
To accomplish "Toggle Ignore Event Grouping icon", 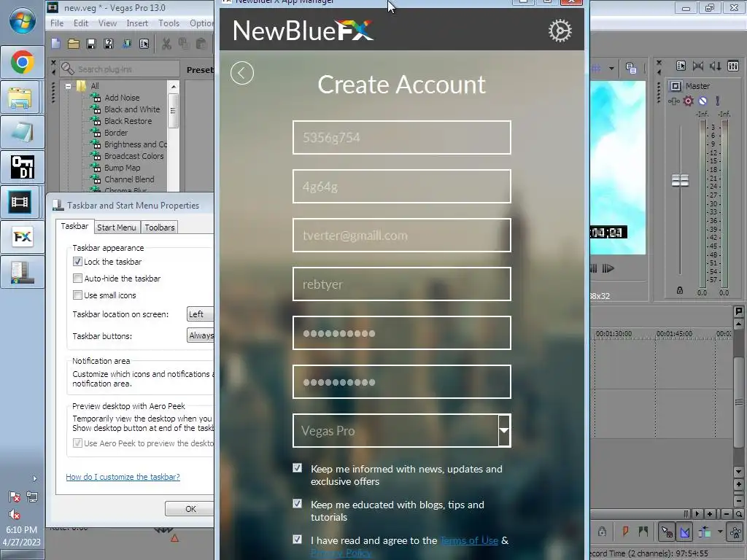I will [667, 532].
